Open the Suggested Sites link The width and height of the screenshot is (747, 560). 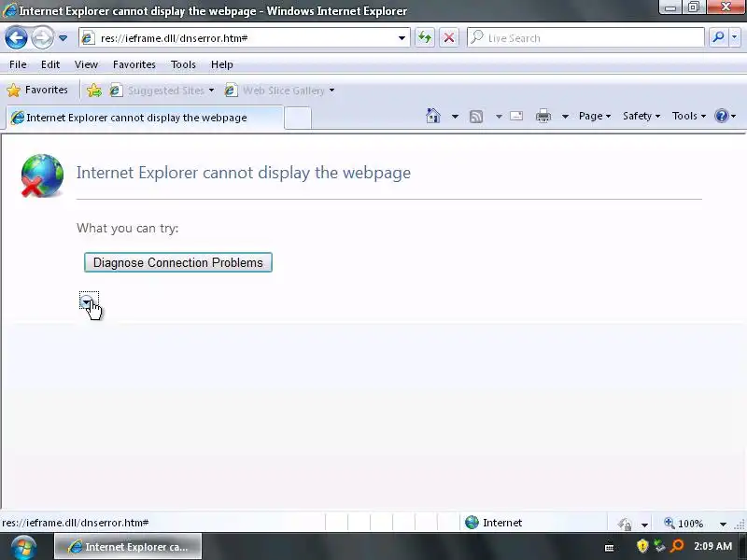click(x=162, y=90)
